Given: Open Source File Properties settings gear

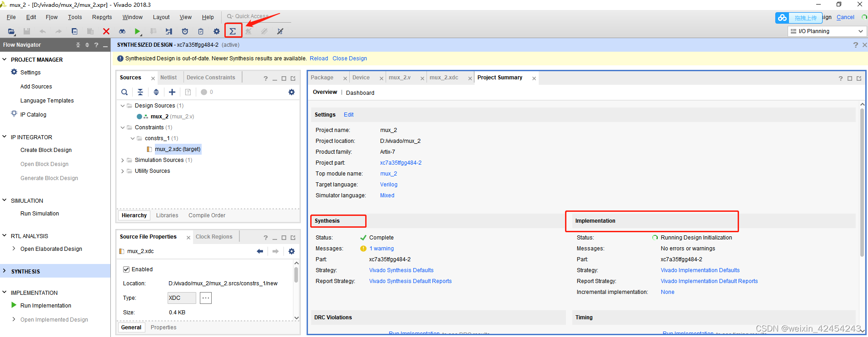Looking at the screenshot, I should point(292,251).
